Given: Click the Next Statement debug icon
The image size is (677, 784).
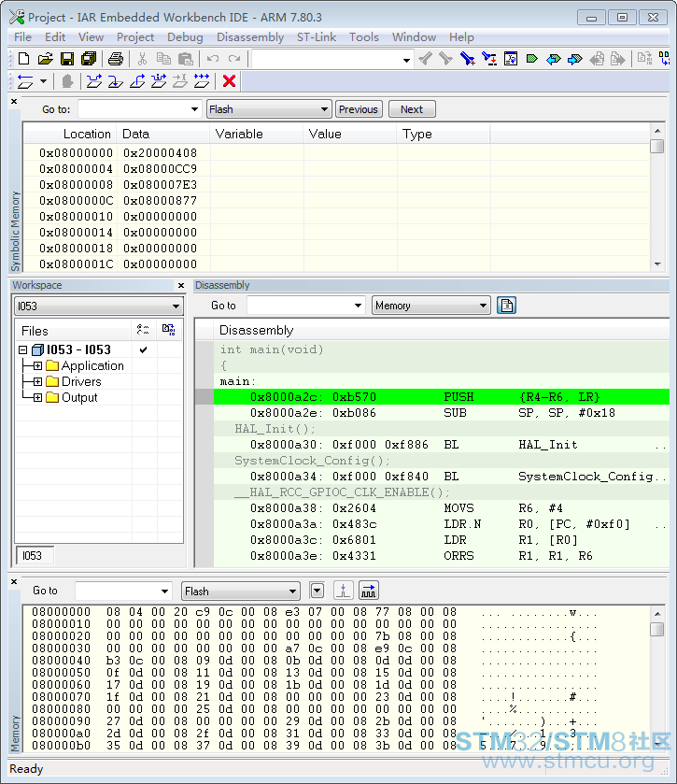Looking at the screenshot, I should coord(159,81).
